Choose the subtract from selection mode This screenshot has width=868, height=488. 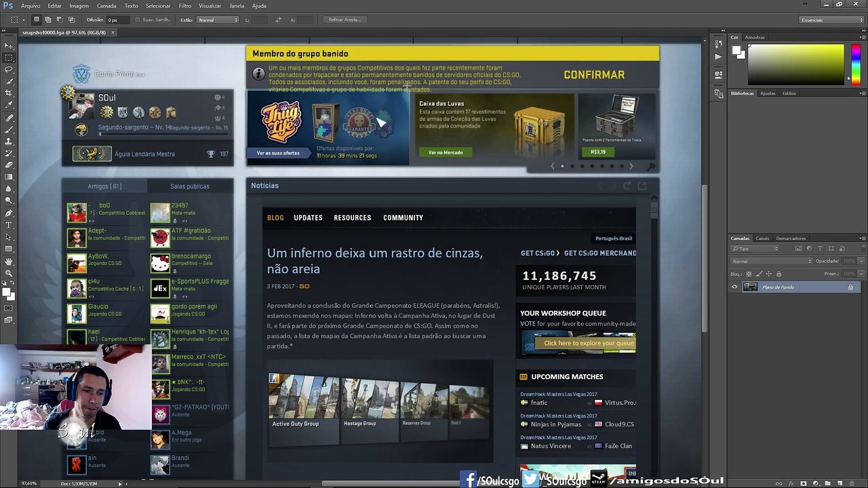tap(60, 20)
